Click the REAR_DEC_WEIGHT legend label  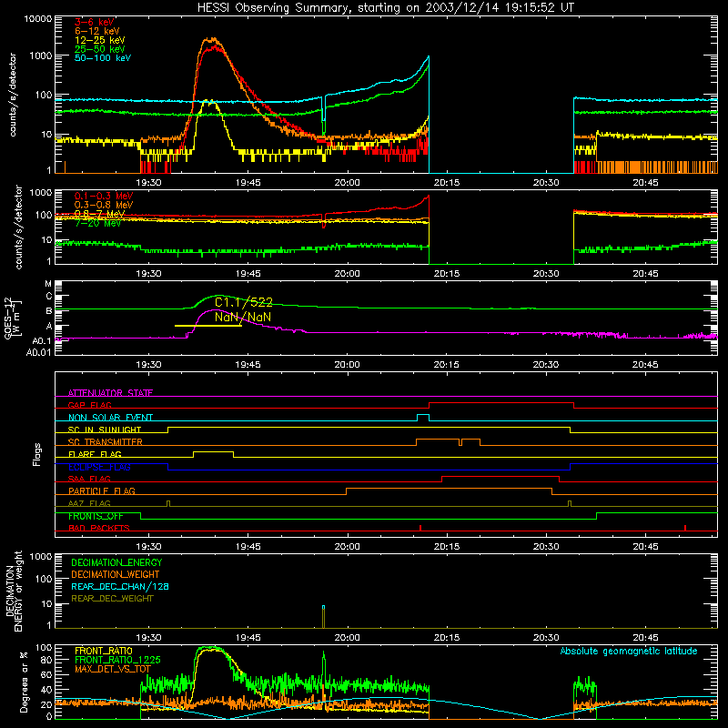point(112,599)
